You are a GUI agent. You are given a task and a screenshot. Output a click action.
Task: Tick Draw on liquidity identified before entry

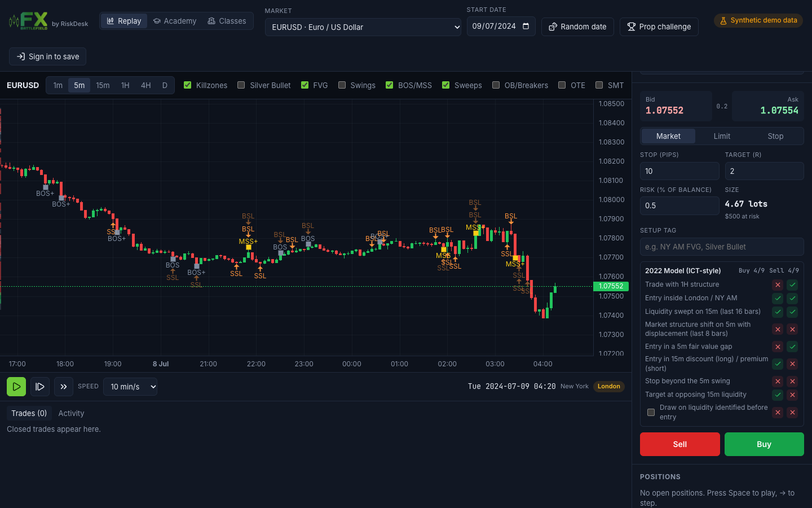pyautogui.click(x=651, y=412)
